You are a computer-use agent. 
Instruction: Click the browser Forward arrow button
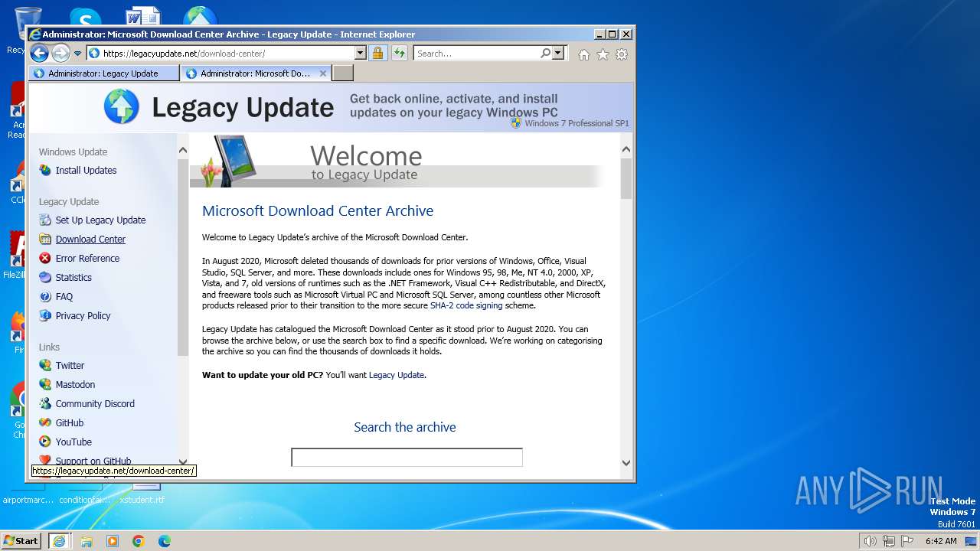[x=60, y=53]
